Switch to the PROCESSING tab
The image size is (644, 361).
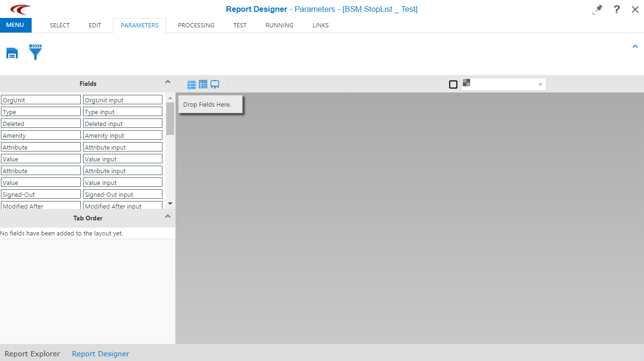(x=196, y=25)
